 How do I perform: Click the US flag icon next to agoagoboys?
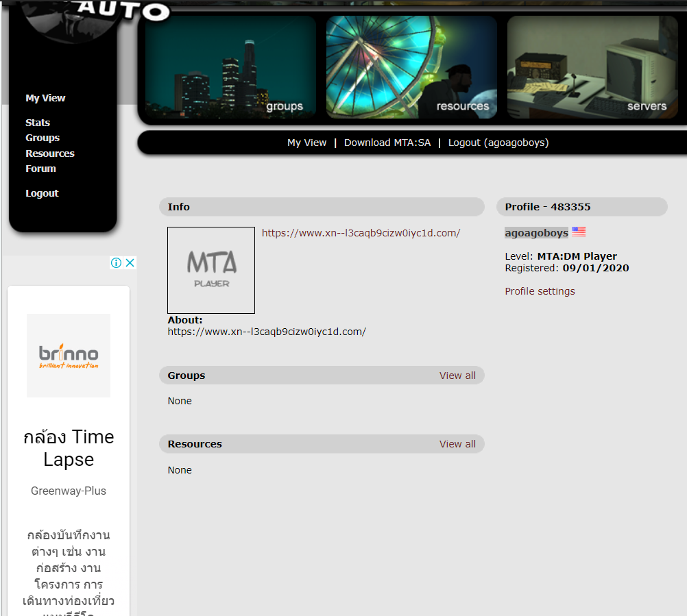579,232
